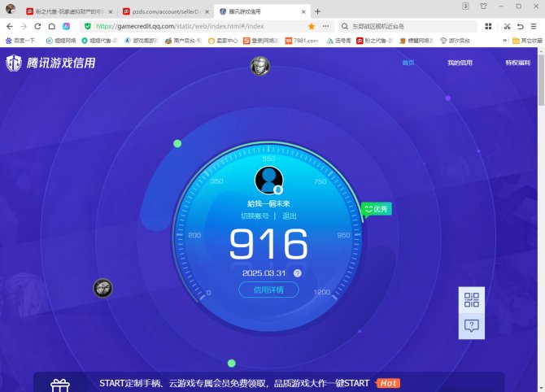The height and width of the screenshot is (392, 545).
Task: Switch to the pzds.com/account tab
Action: (166, 12)
